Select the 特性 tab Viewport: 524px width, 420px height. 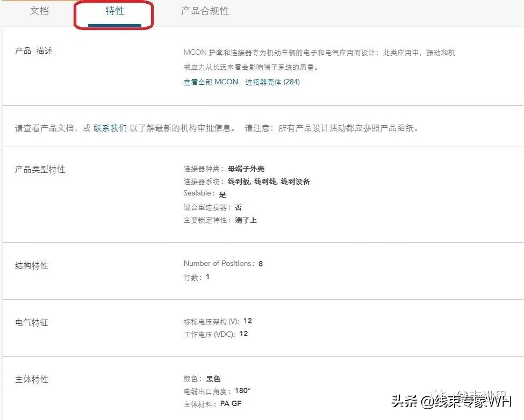pos(114,11)
